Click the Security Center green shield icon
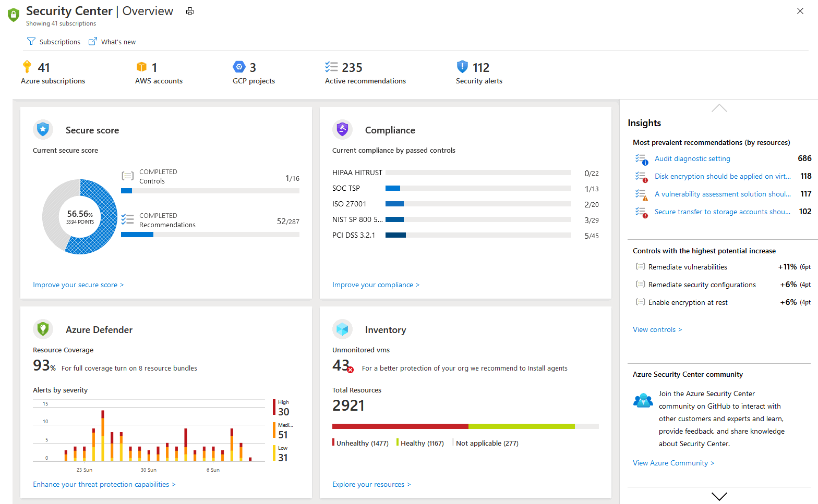 pyautogui.click(x=14, y=15)
